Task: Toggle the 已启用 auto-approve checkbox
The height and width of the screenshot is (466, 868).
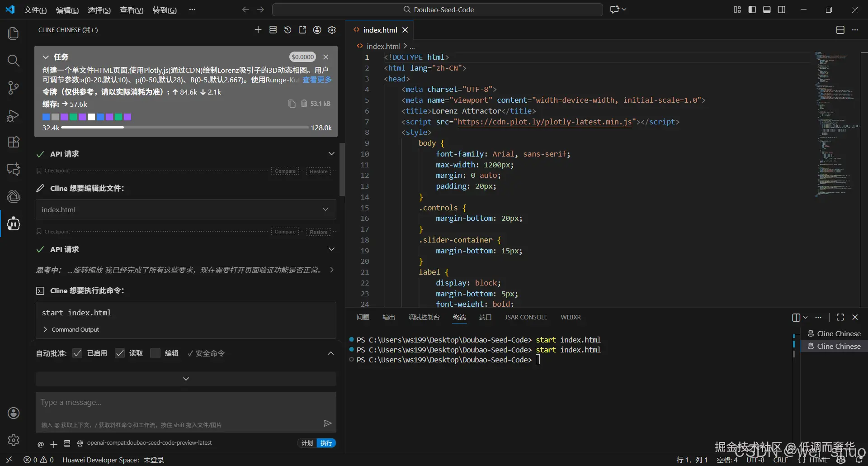Action: click(x=78, y=353)
